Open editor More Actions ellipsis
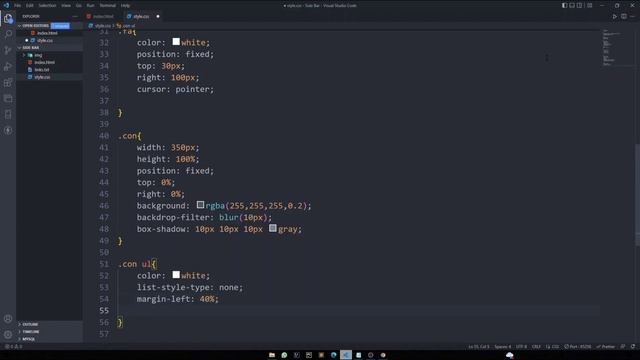This screenshot has height=360, width=640. pos(632,16)
